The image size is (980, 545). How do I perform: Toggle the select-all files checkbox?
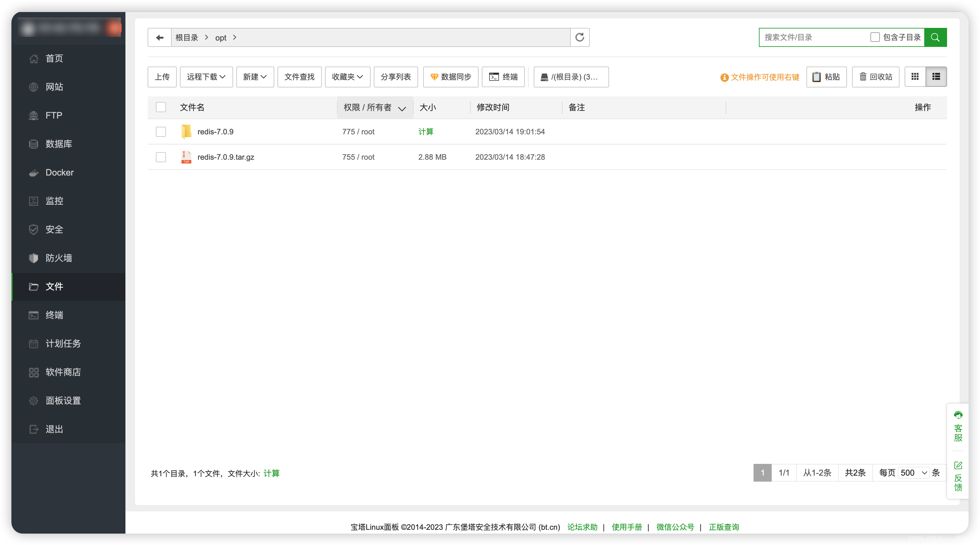tap(161, 107)
